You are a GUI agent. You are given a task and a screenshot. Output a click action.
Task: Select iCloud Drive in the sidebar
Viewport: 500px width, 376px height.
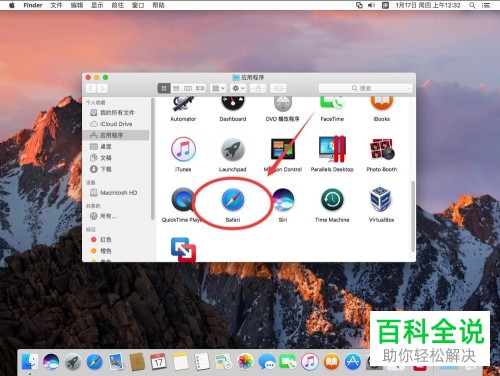coord(117,124)
